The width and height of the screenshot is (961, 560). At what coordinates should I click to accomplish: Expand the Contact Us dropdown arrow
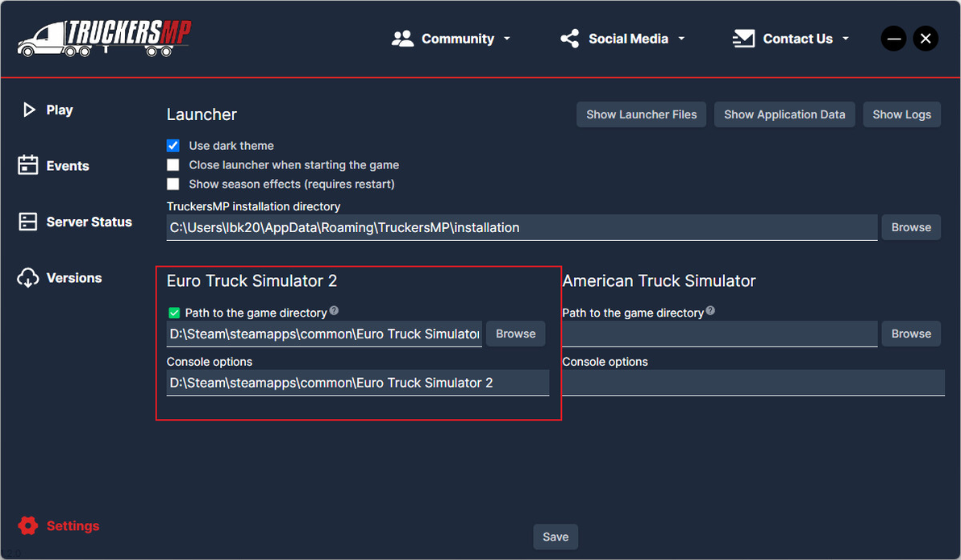point(846,39)
